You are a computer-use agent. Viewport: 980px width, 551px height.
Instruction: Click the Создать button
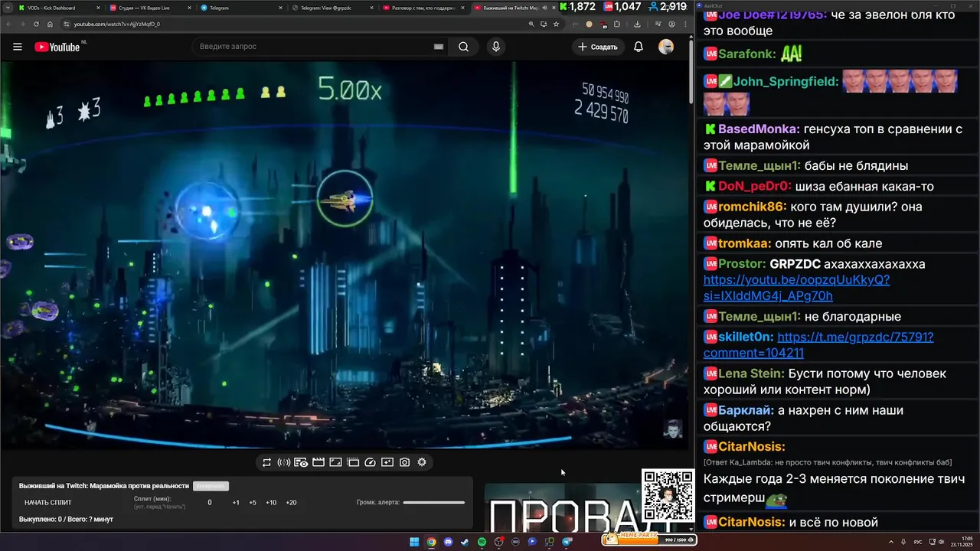pos(598,47)
